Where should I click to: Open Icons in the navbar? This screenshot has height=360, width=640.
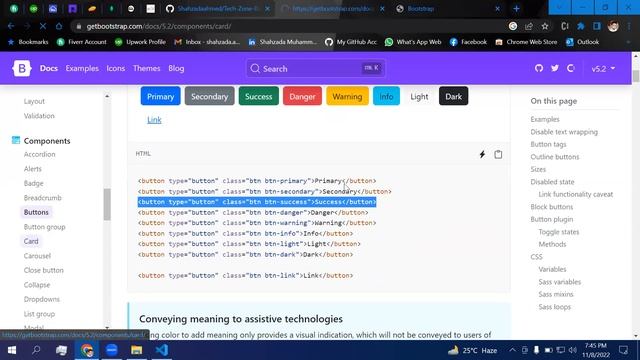click(x=116, y=69)
